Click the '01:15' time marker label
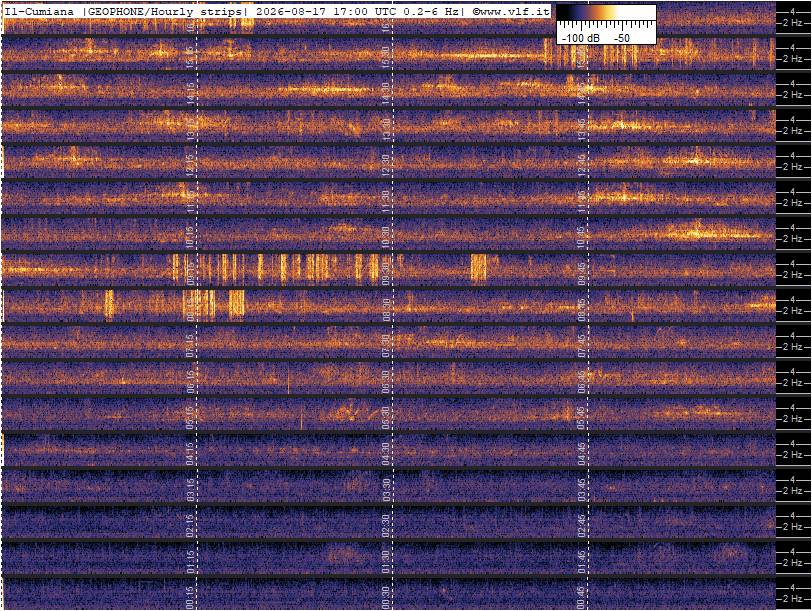This screenshot has width=812, height=611. coord(190,560)
